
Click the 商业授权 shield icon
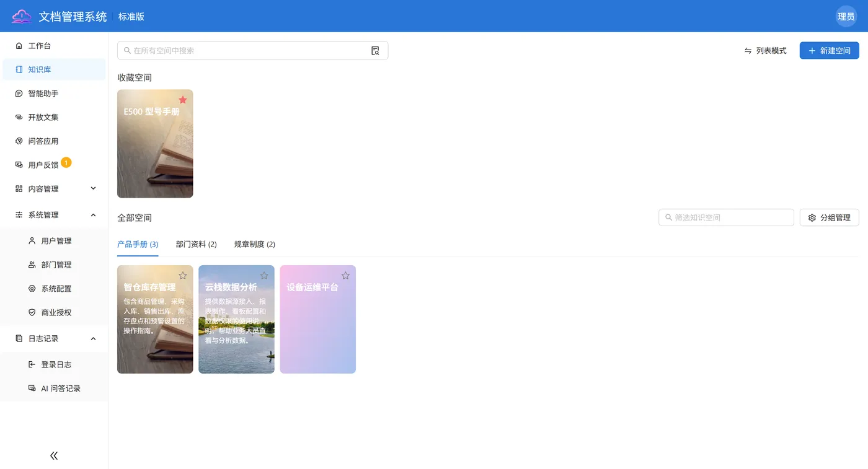tap(32, 312)
